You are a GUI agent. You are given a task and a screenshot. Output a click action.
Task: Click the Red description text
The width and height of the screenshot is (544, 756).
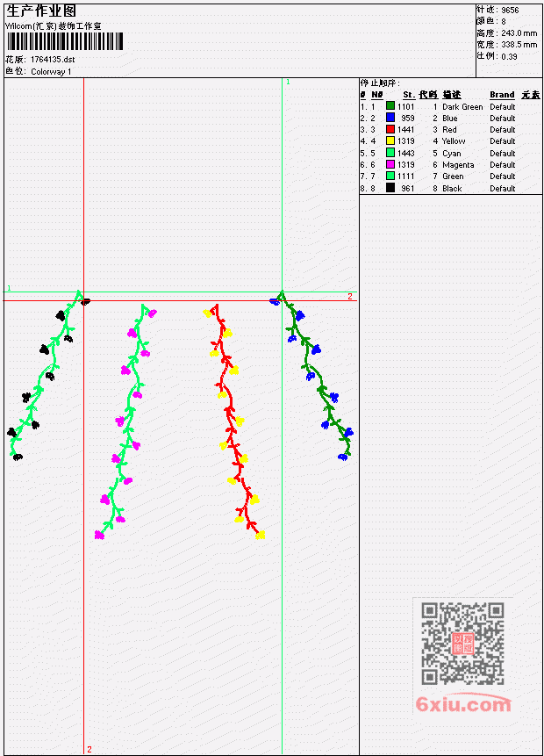pos(449,130)
